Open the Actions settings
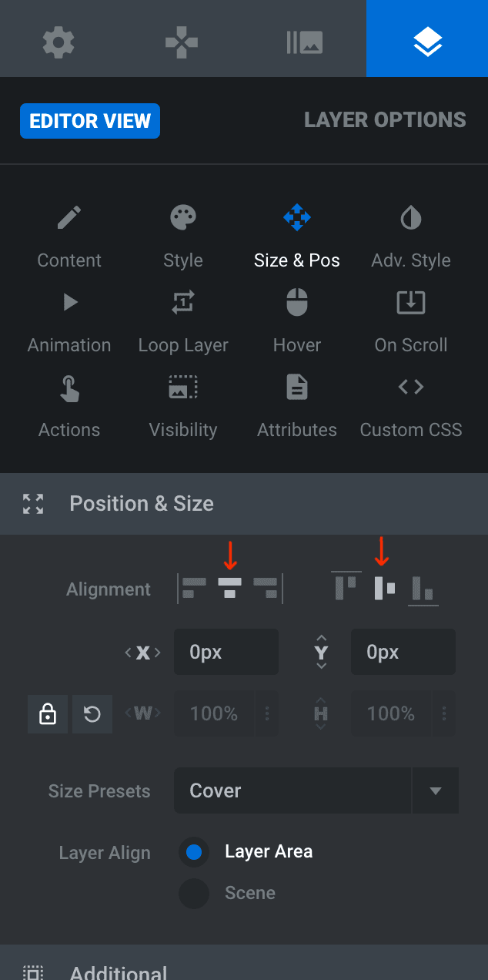The image size is (488, 980). (x=69, y=407)
